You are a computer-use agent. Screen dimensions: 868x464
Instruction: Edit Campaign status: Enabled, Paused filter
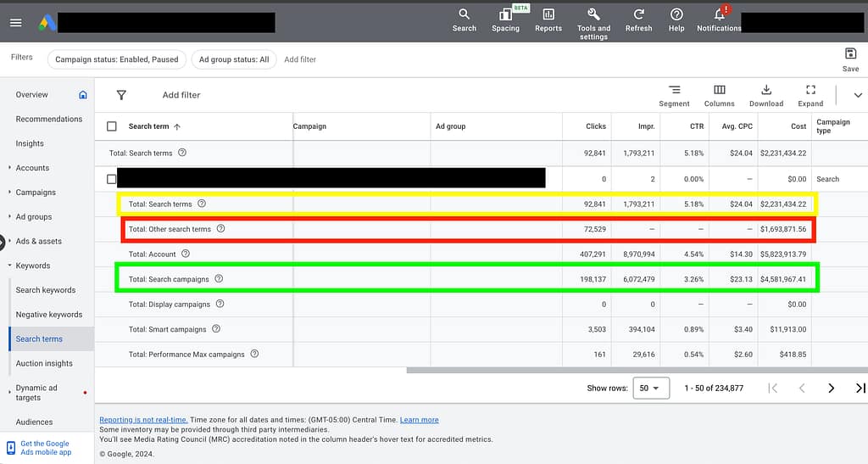(x=117, y=59)
